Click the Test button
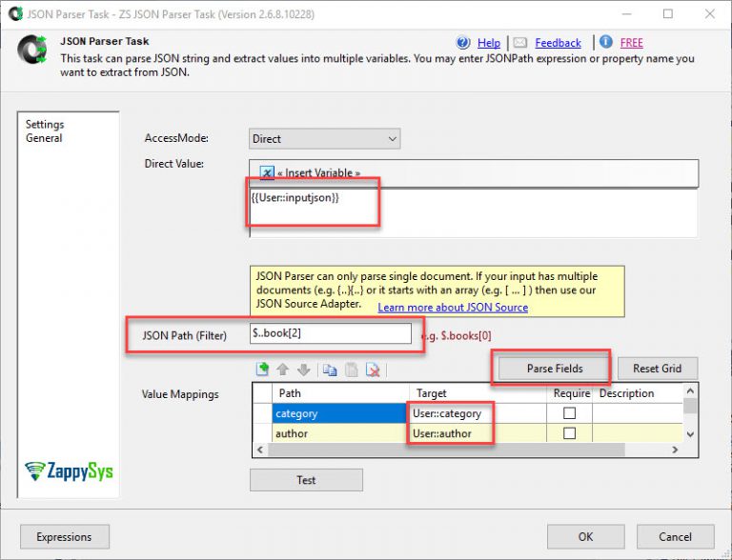The width and height of the screenshot is (732, 560). [x=306, y=480]
